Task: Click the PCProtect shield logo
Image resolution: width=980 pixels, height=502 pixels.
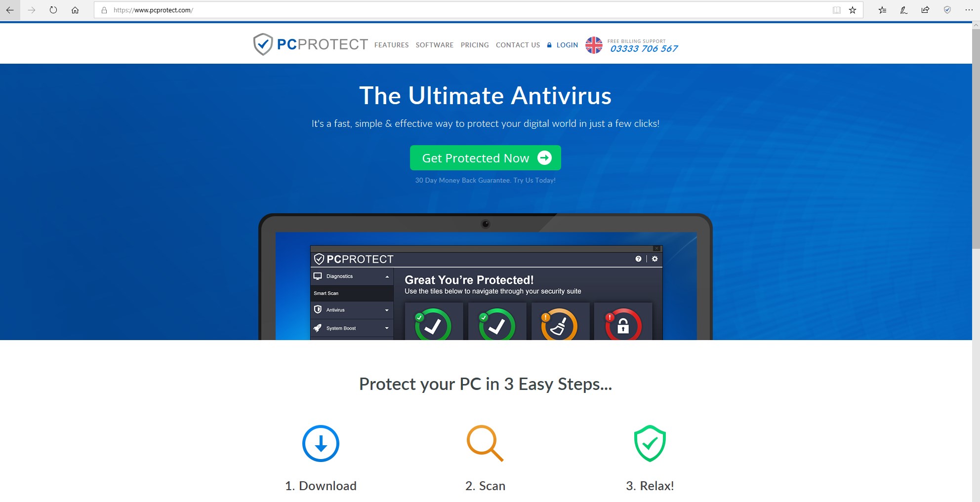Action: [x=263, y=44]
